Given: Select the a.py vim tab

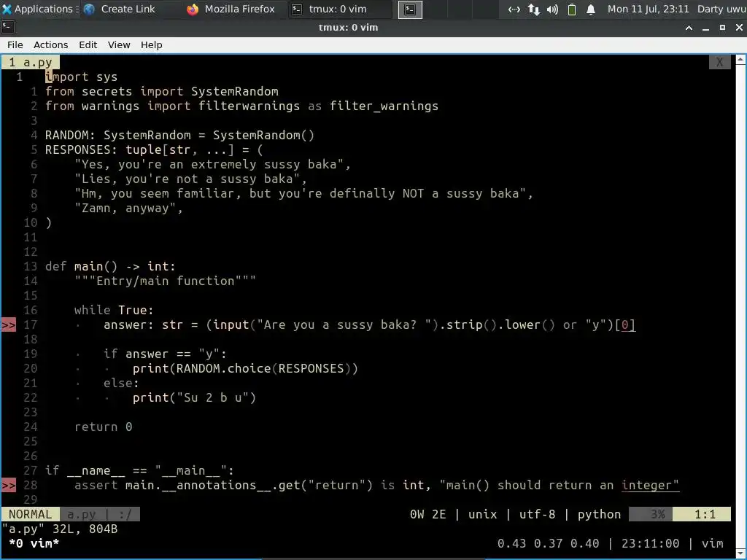Looking at the screenshot, I should (31, 63).
